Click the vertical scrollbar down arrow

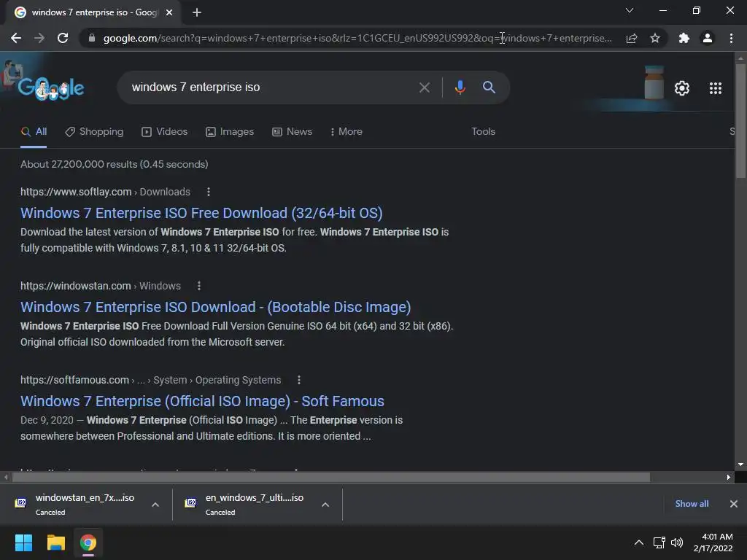(740, 464)
